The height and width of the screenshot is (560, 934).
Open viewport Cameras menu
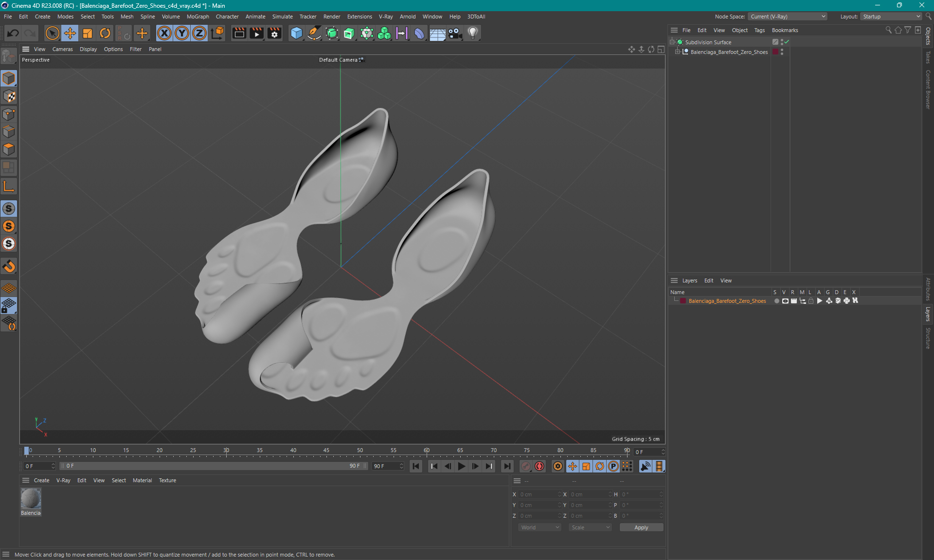tap(62, 49)
